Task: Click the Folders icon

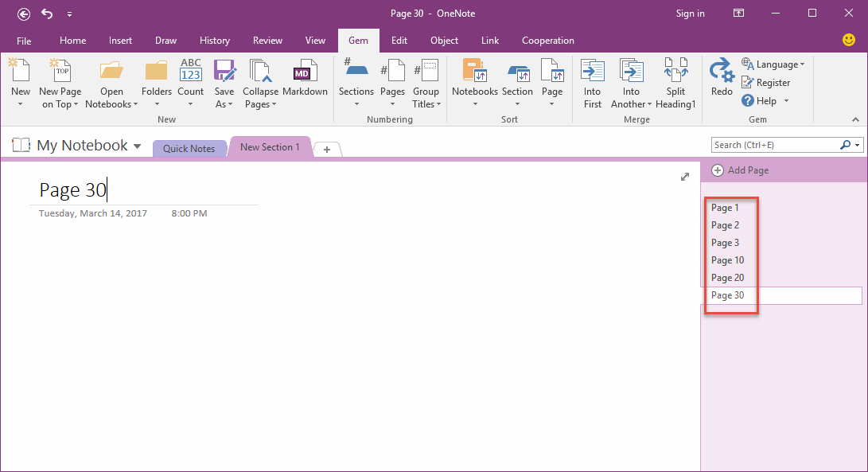Action: tap(156, 71)
